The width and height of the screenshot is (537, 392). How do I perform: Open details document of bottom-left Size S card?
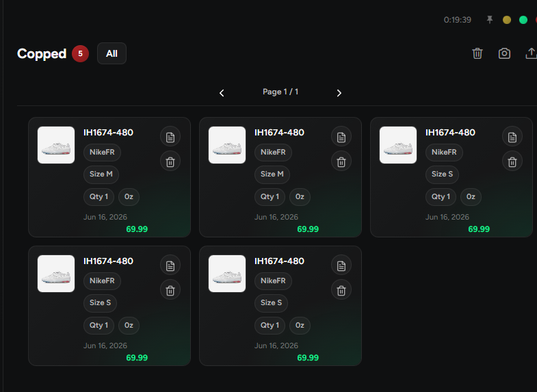[170, 265]
